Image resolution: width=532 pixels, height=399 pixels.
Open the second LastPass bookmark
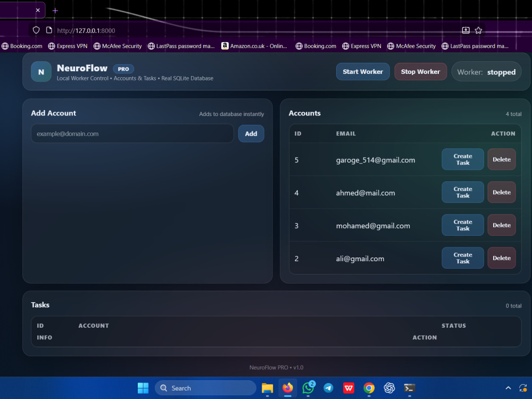(475, 46)
